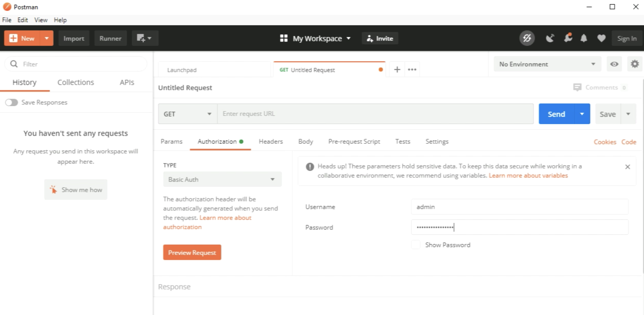Click the heart icon in top bar

(x=601, y=38)
